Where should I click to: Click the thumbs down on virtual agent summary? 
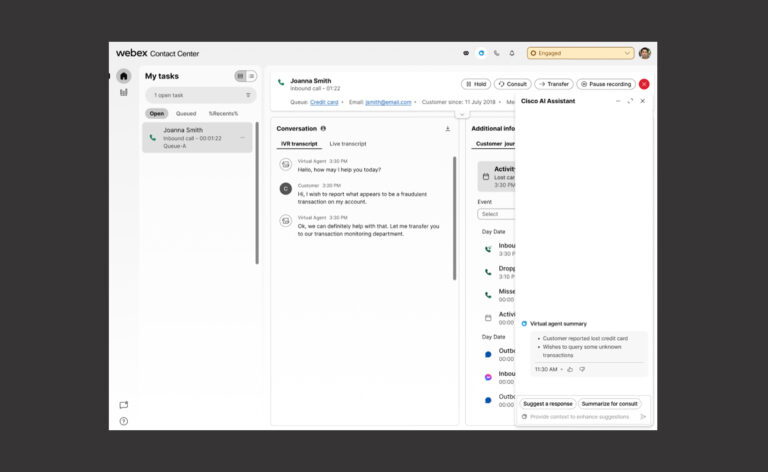[x=582, y=369]
